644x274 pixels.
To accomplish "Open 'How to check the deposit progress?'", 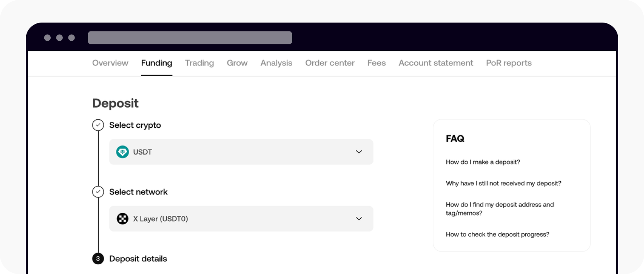I will (497, 234).
